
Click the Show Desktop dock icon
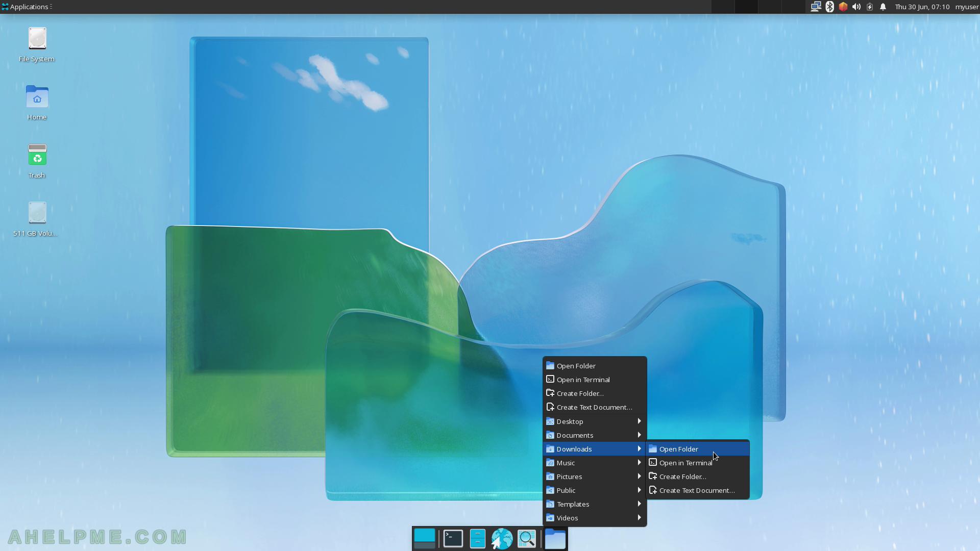(425, 539)
